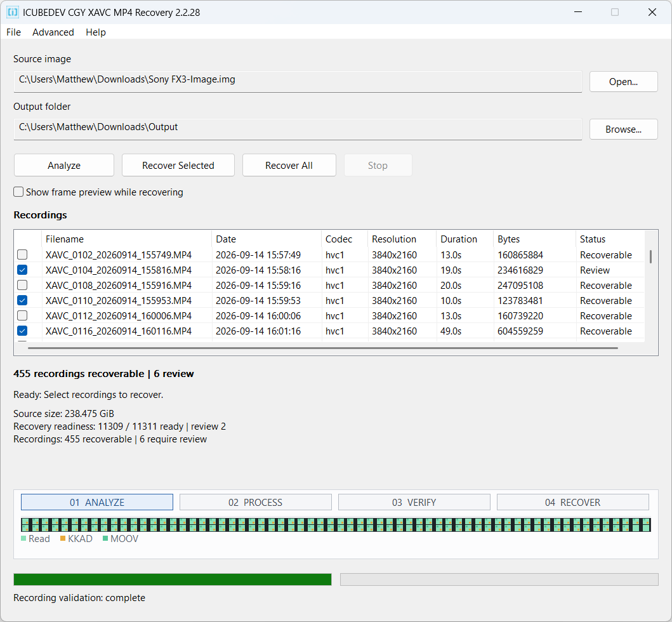Click the Open... source image button

(623, 81)
